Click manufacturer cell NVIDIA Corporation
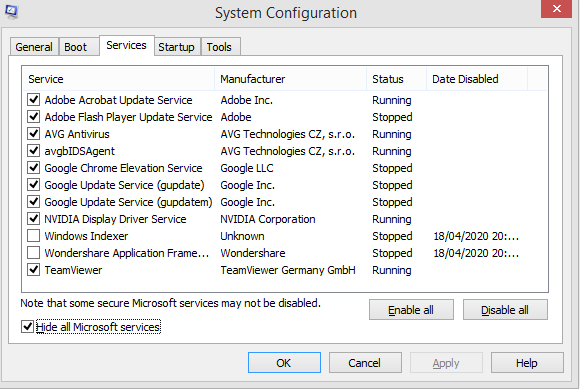Screen dimensions: 580x389 268,219
